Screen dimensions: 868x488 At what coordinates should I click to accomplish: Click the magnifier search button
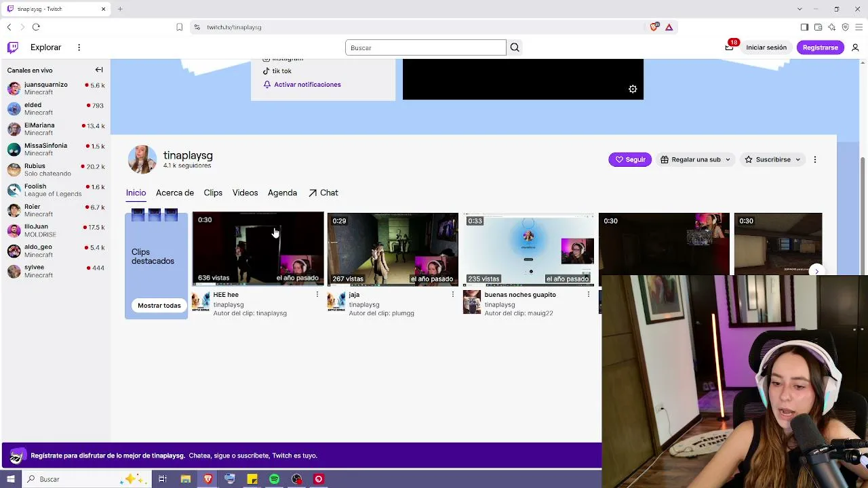[x=515, y=47]
